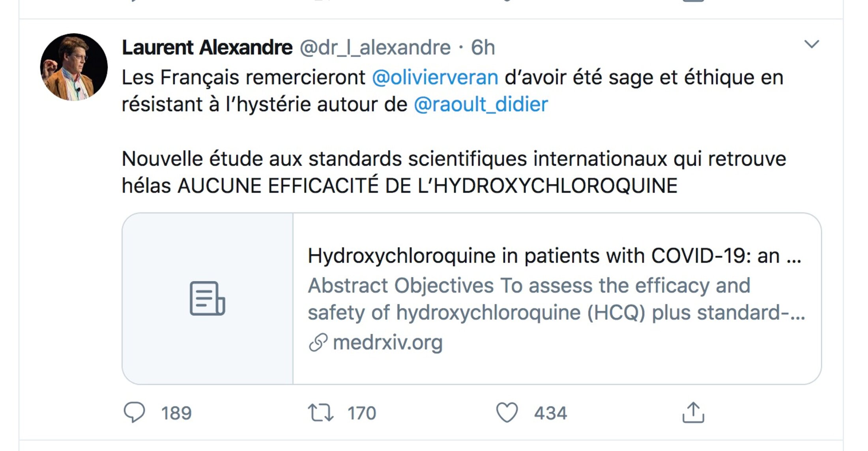Open the Hydroxychloroquine in patients card title
The width and height of the screenshot is (868, 451).
pyautogui.click(x=554, y=256)
